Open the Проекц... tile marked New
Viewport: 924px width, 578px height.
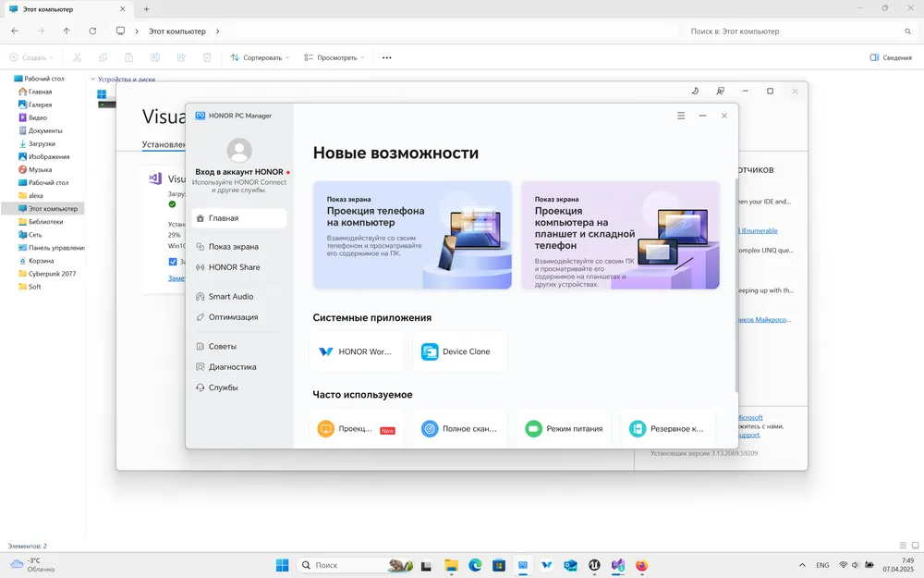357,429
